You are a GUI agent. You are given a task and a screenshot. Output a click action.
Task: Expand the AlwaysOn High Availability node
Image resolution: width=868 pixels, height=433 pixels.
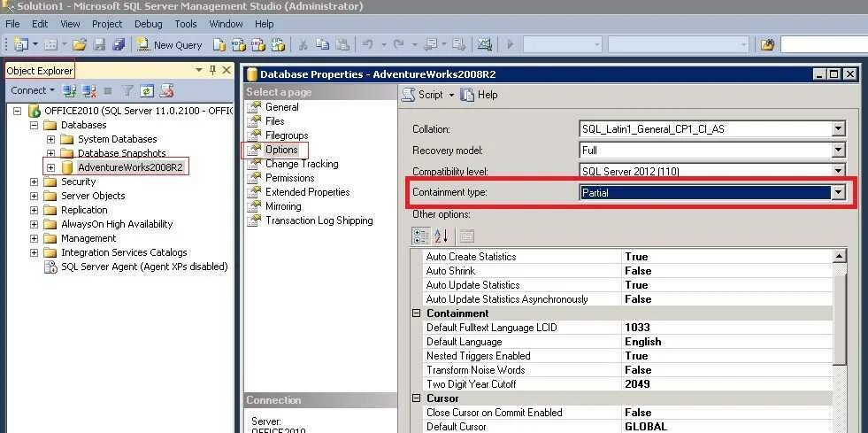(35, 224)
